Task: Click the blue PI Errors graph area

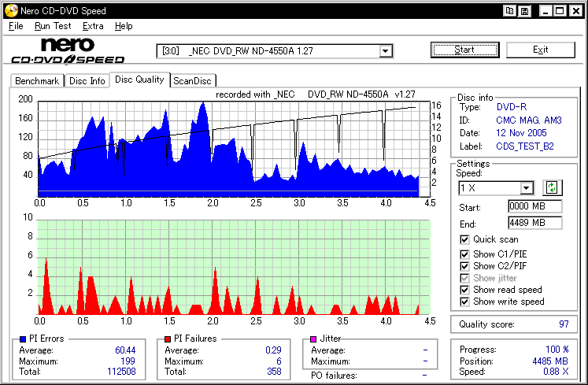Action: point(234,149)
